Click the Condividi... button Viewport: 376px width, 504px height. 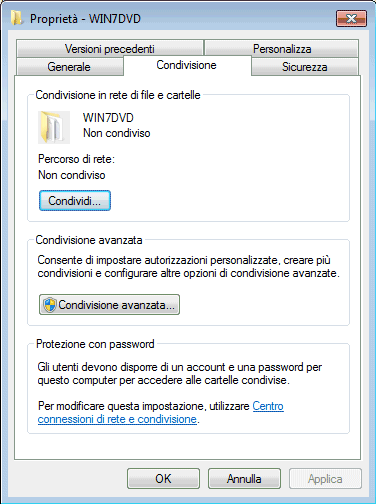pos(75,201)
